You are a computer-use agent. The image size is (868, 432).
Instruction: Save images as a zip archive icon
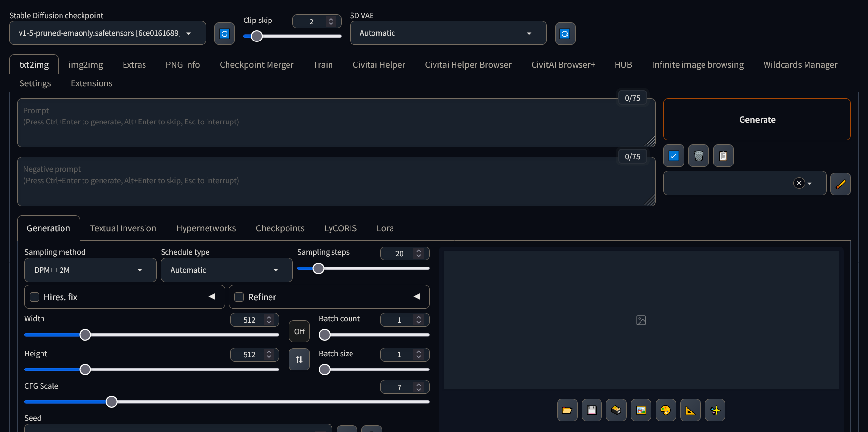tap(616, 410)
